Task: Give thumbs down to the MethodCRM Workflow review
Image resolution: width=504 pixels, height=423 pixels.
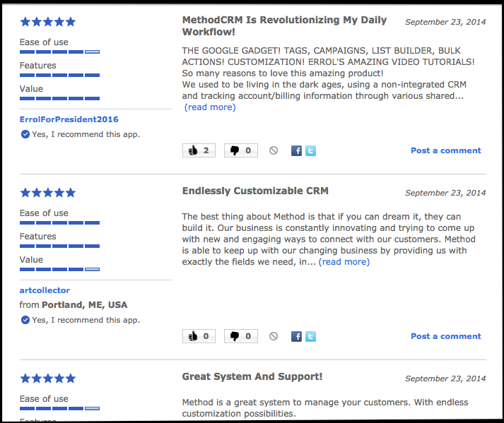Action: click(x=241, y=150)
